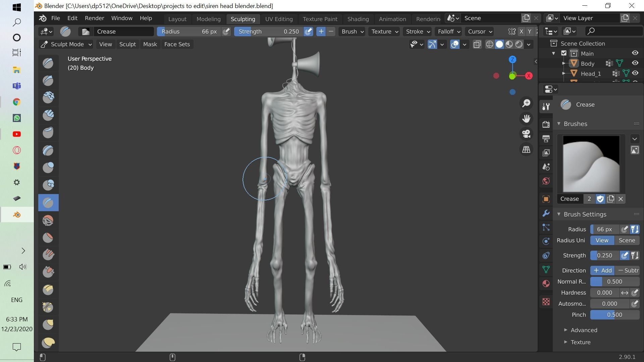Click the Scene name field
The image size is (644, 362).
(x=491, y=18)
